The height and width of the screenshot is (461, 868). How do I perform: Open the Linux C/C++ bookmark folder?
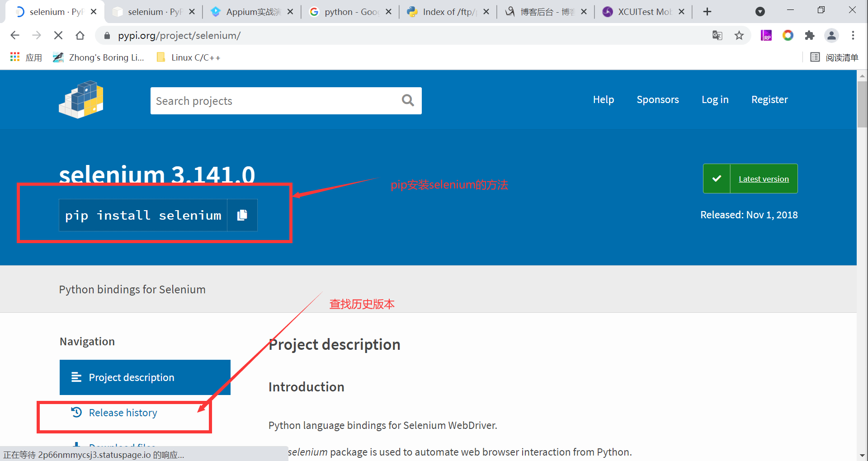pos(188,57)
